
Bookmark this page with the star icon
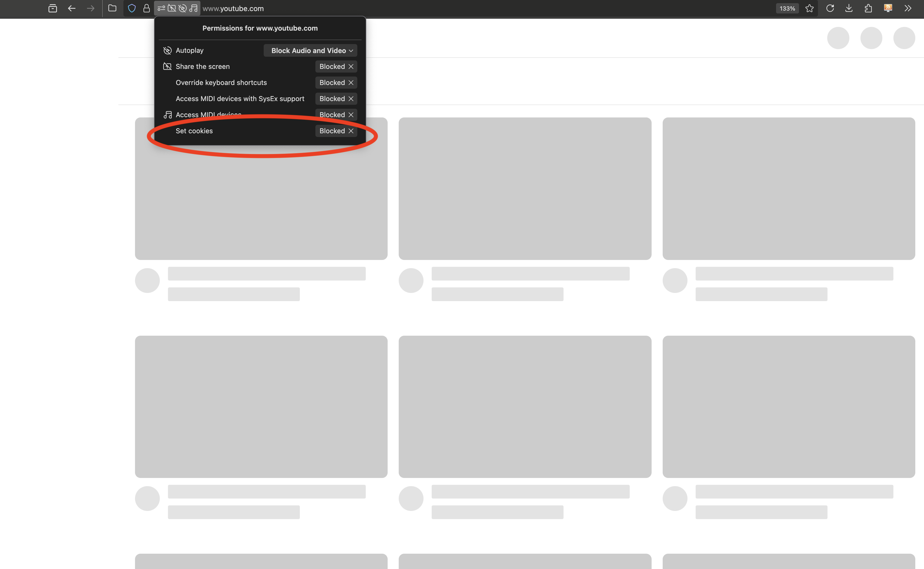click(x=809, y=8)
